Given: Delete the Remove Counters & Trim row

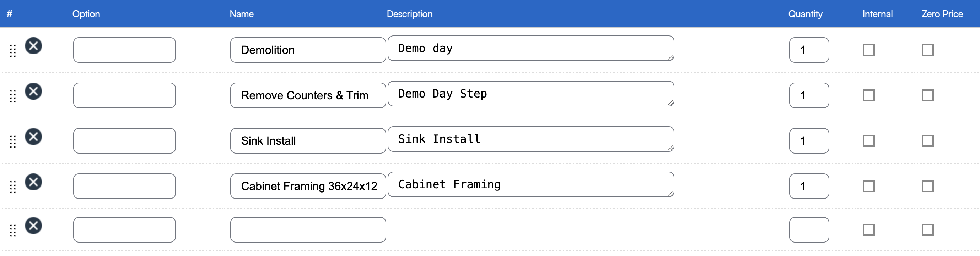Looking at the screenshot, I should (33, 91).
